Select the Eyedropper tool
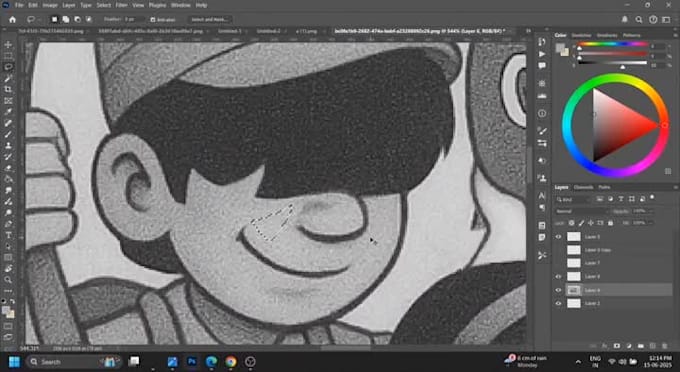 (x=8, y=112)
